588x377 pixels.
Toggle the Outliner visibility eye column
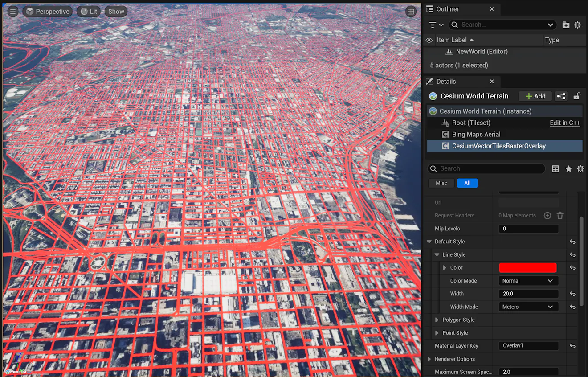pyautogui.click(x=429, y=40)
